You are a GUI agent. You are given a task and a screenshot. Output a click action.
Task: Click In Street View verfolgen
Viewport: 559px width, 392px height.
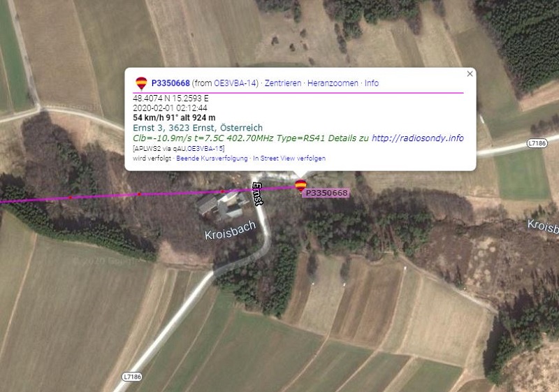click(289, 158)
